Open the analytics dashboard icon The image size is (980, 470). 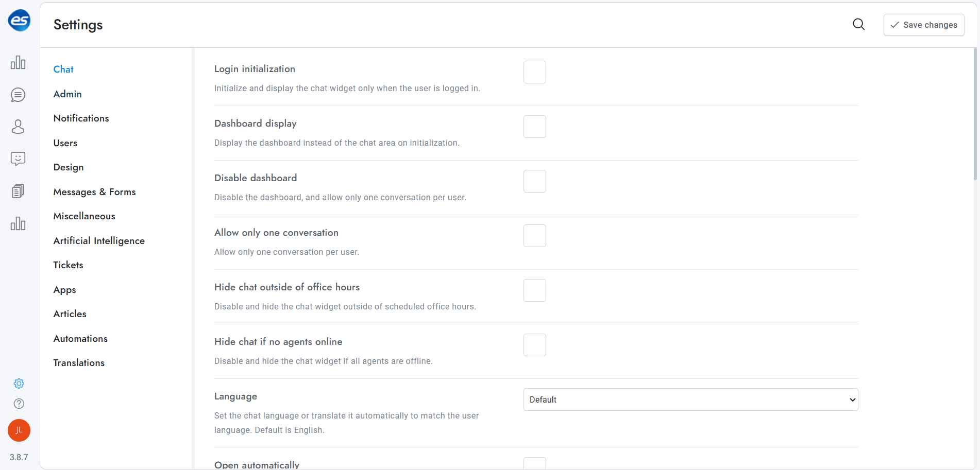coord(18,62)
